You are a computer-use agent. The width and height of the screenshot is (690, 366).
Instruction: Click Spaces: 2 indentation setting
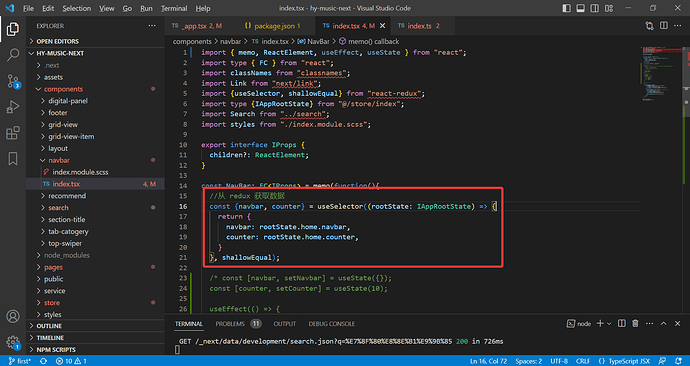(x=529, y=361)
